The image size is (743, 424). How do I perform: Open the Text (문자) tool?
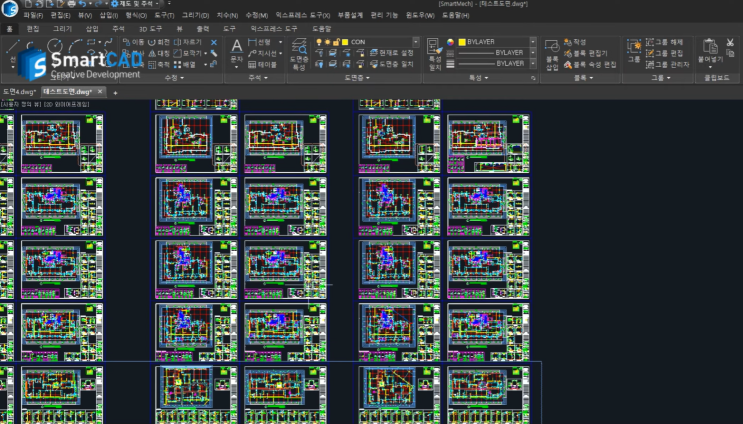pyautogui.click(x=236, y=51)
